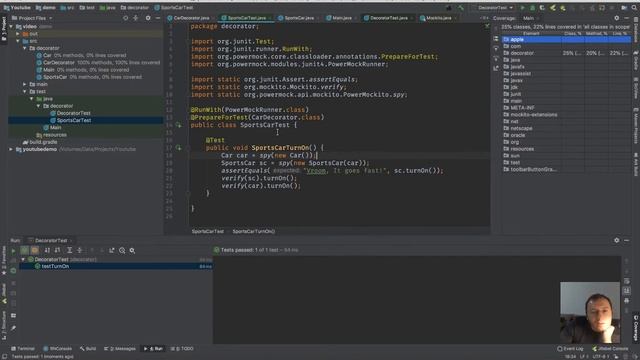This screenshot has width=640, height=360.
Task: Select mockito-extensions row in Coverage panel
Action: point(567,115)
